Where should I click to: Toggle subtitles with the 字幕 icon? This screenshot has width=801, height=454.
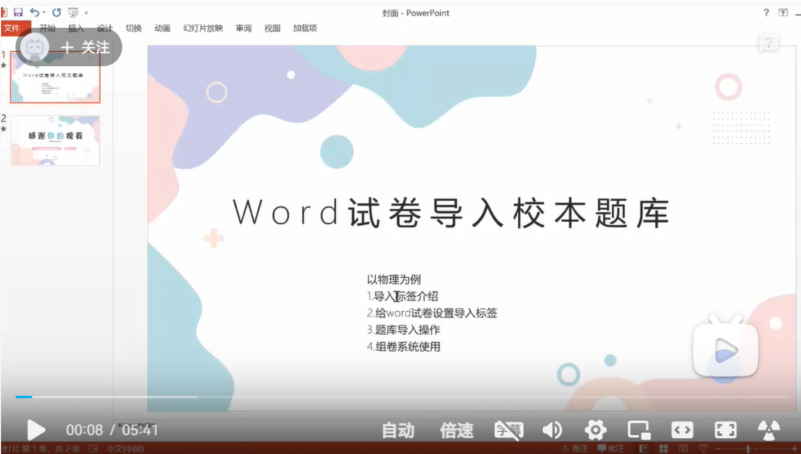coord(509,431)
